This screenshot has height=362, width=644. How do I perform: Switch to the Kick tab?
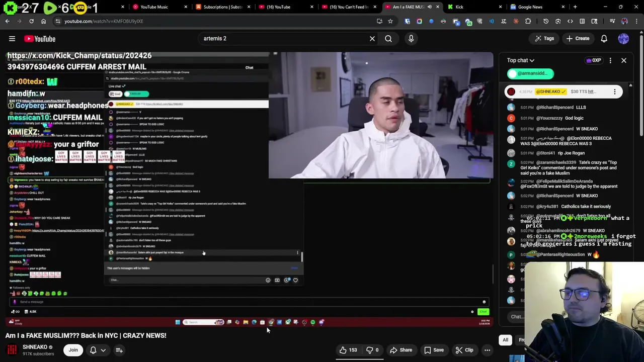click(459, 7)
